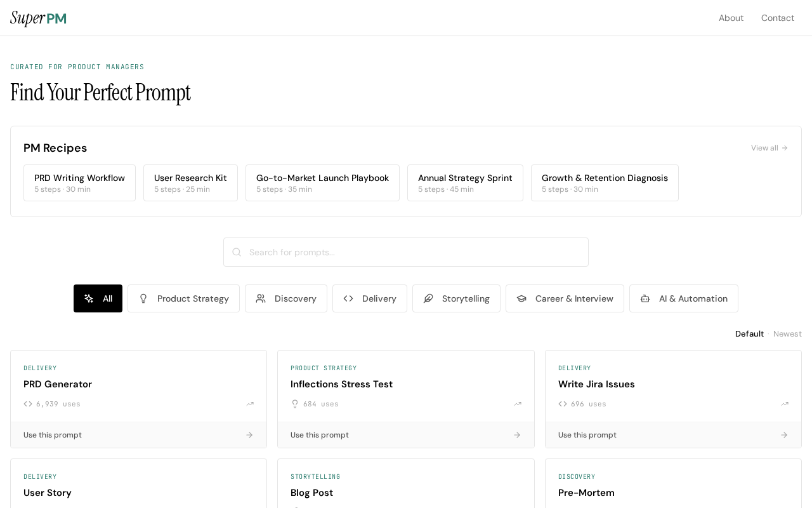The width and height of the screenshot is (812, 508).
Task: View all PM Recipes
Action: [x=769, y=148]
